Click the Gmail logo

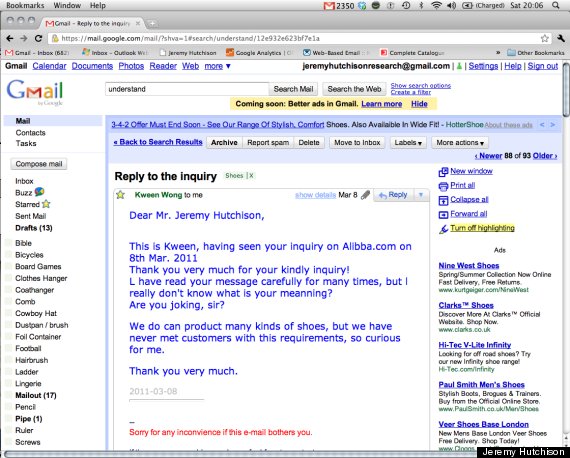(35, 92)
